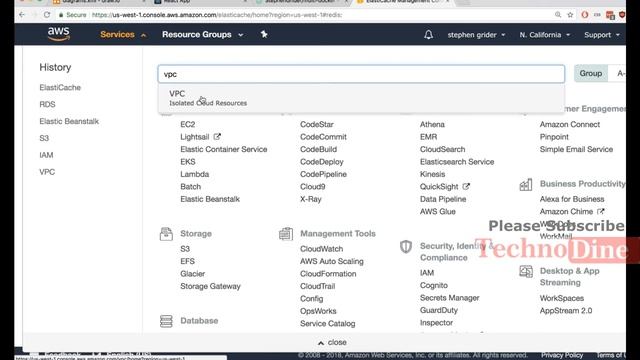Click QuickSight external link icon
The height and width of the screenshot is (360, 640).
[466, 187]
